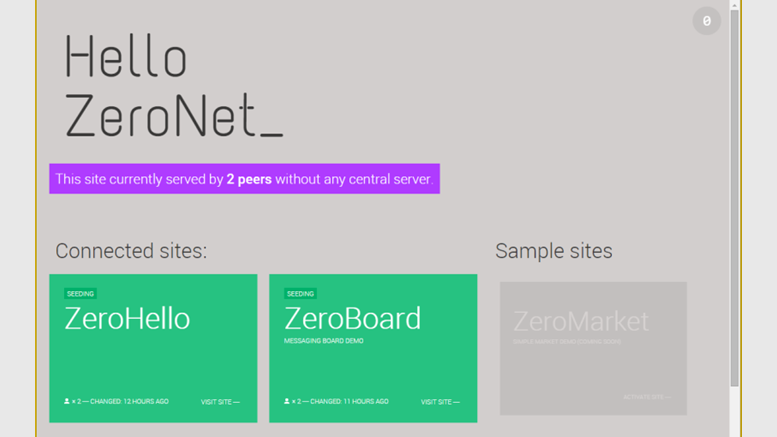
Task: Activate the ZeroMarket sample site tile
Action: coord(593,348)
